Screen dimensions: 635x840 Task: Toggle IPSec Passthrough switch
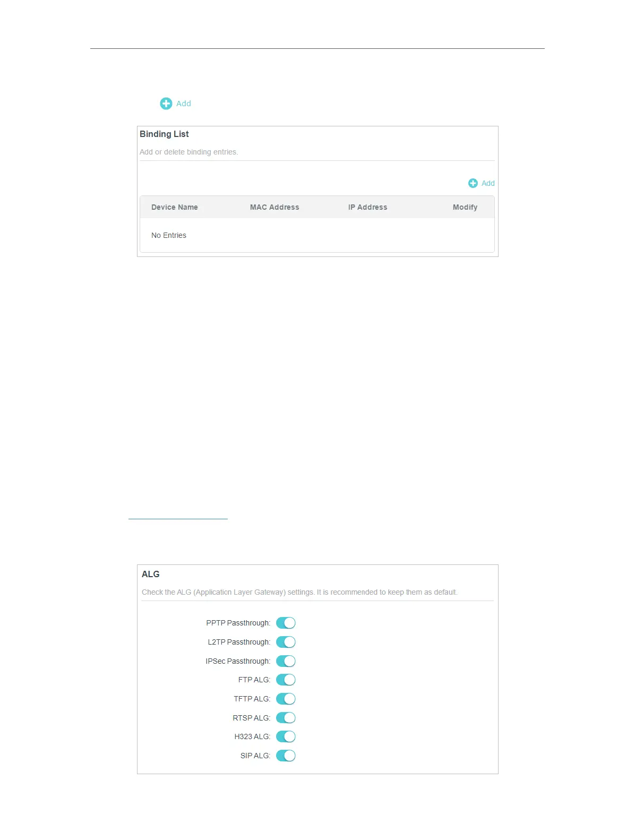[x=286, y=661]
